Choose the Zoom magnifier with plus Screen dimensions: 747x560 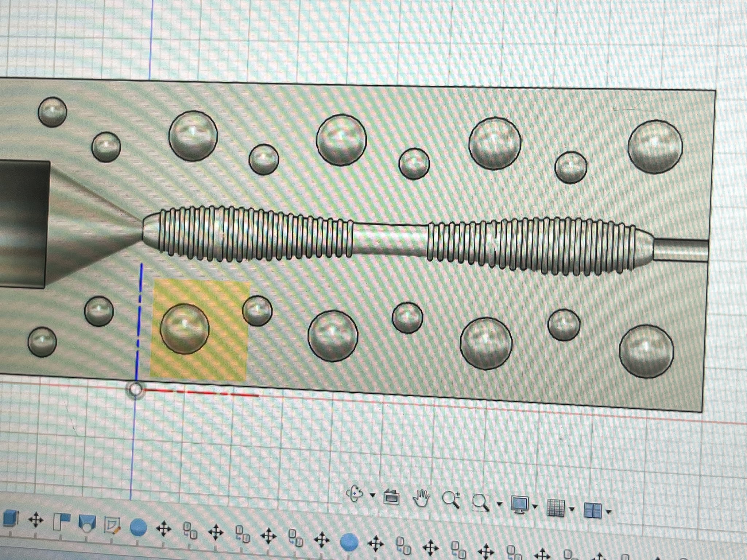pos(451,500)
